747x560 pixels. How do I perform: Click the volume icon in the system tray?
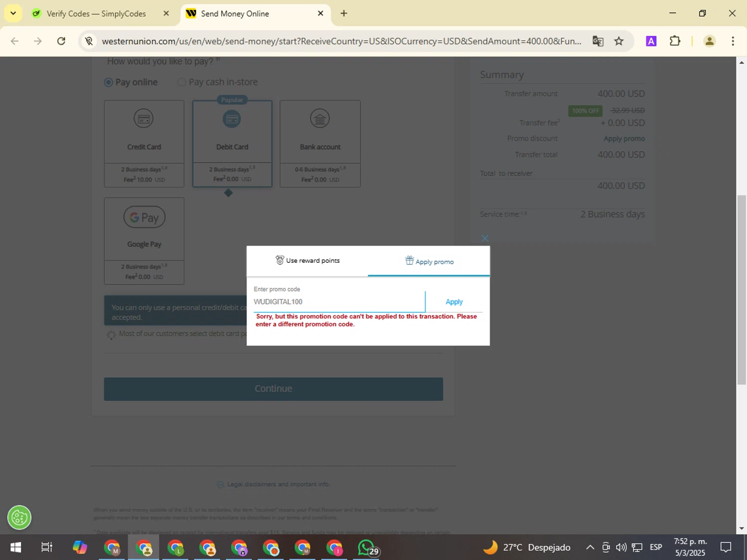[621, 548]
